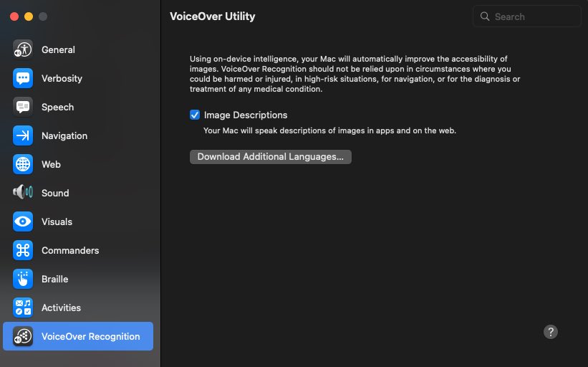The height and width of the screenshot is (367, 588).
Task: Click the Visuals eye icon
Action: (x=23, y=221)
